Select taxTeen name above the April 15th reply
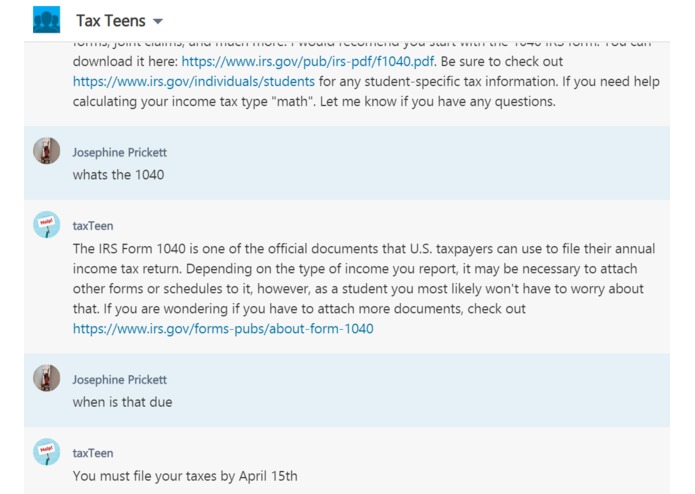 coord(93,453)
